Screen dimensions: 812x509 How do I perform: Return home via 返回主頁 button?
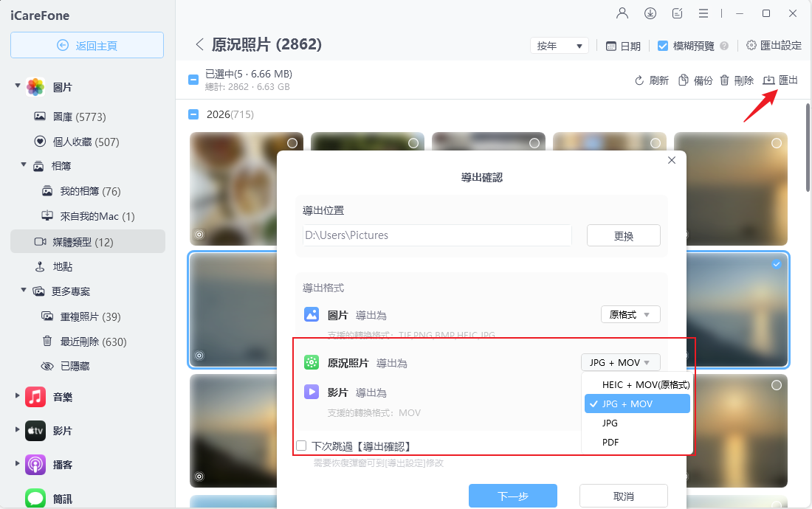[86, 45]
